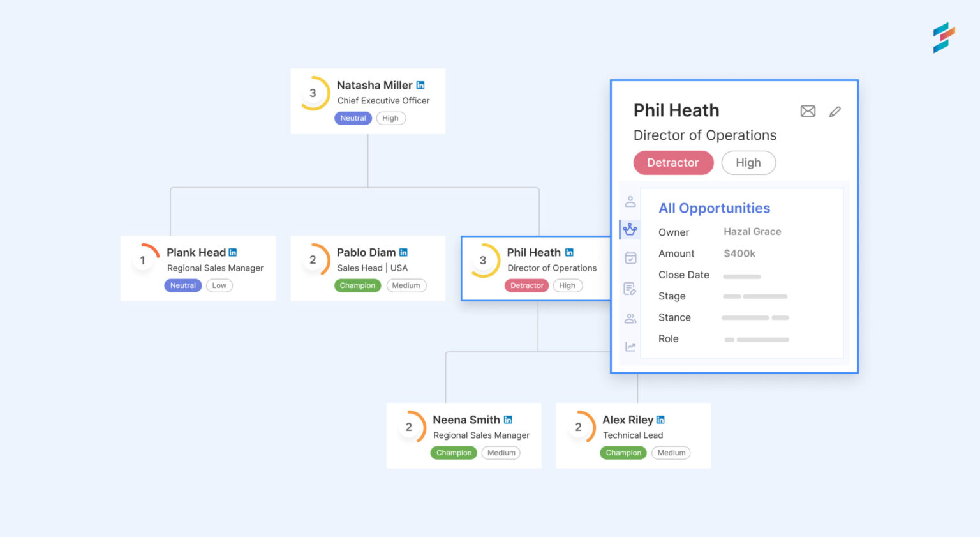This screenshot has height=537, width=980.
Task: Click Alex Riley's LinkedIn icon
Action: [660, 420]
